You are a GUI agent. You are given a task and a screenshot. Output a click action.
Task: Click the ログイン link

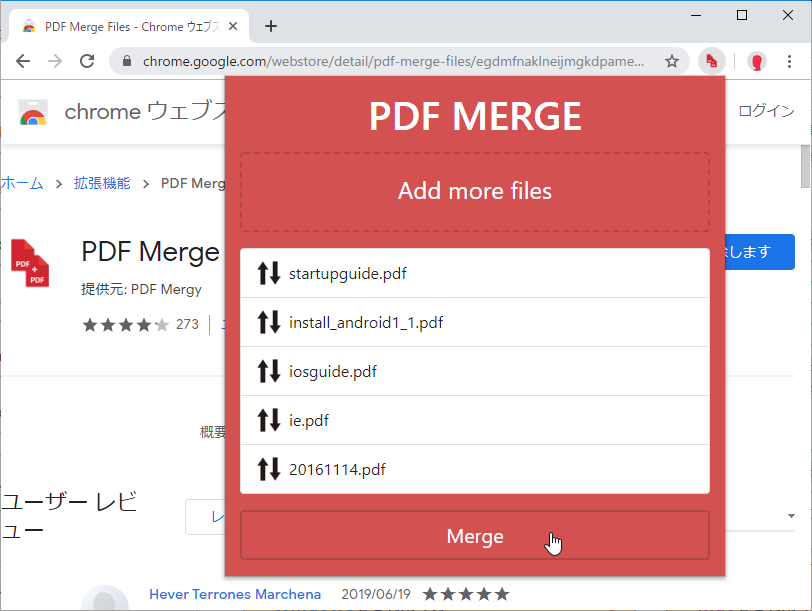766,111
